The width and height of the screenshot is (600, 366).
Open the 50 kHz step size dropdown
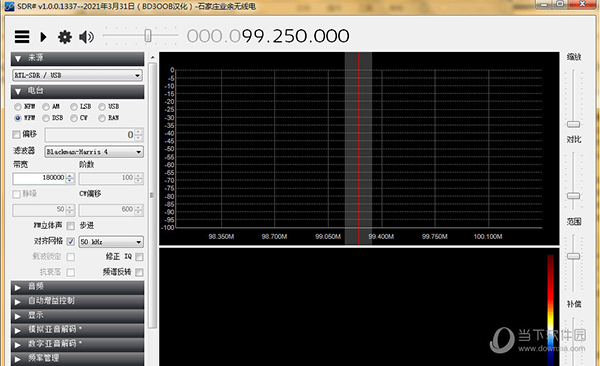pos(111,242)
